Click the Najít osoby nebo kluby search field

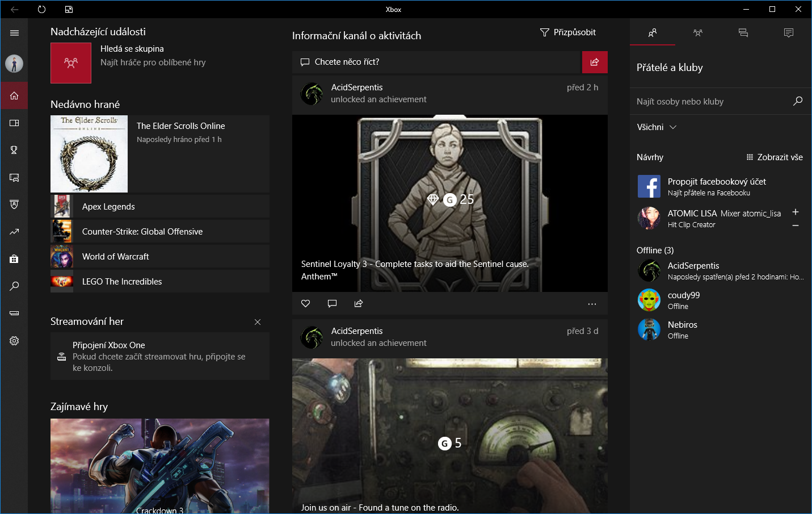click(x=712, y=102)
